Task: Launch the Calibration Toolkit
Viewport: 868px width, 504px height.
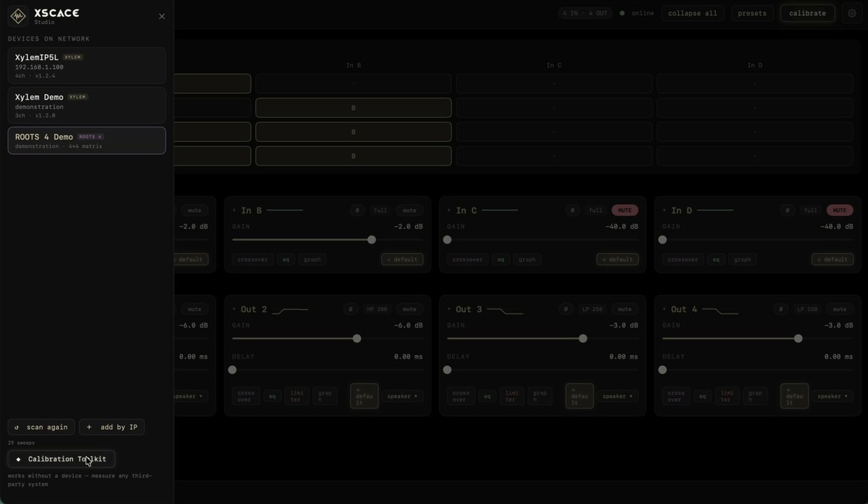Action: tap(61, 459)
